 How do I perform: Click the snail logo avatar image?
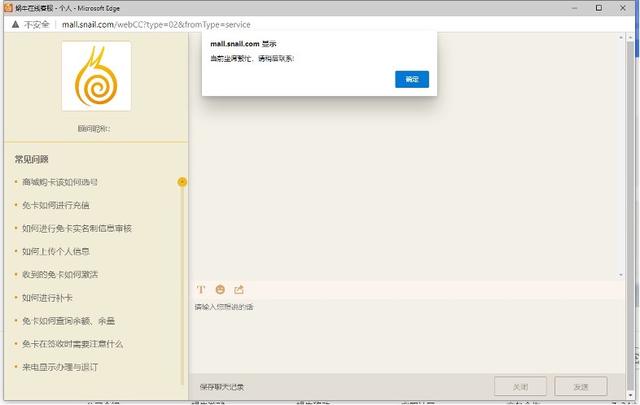pos(95,76)
